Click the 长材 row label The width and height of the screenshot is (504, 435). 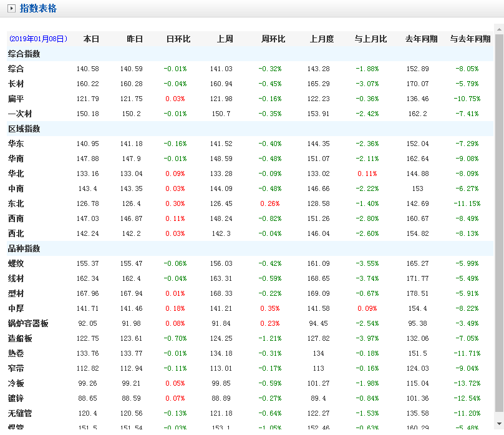click(x=16, y=84)
